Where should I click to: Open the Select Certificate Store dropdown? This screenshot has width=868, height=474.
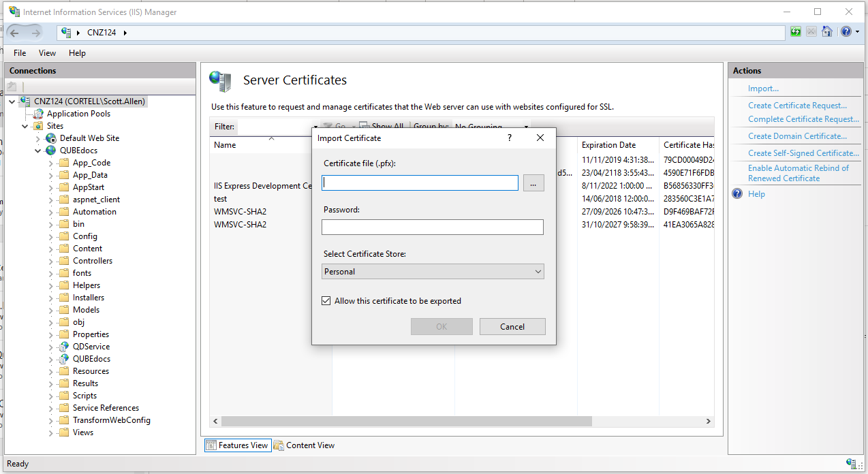[x=433, y=272]
